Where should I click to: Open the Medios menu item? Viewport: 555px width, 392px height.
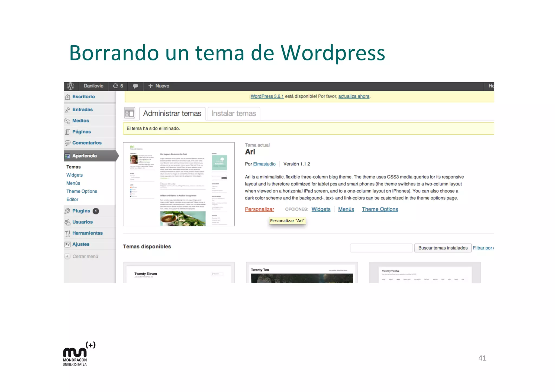point(80,121)
